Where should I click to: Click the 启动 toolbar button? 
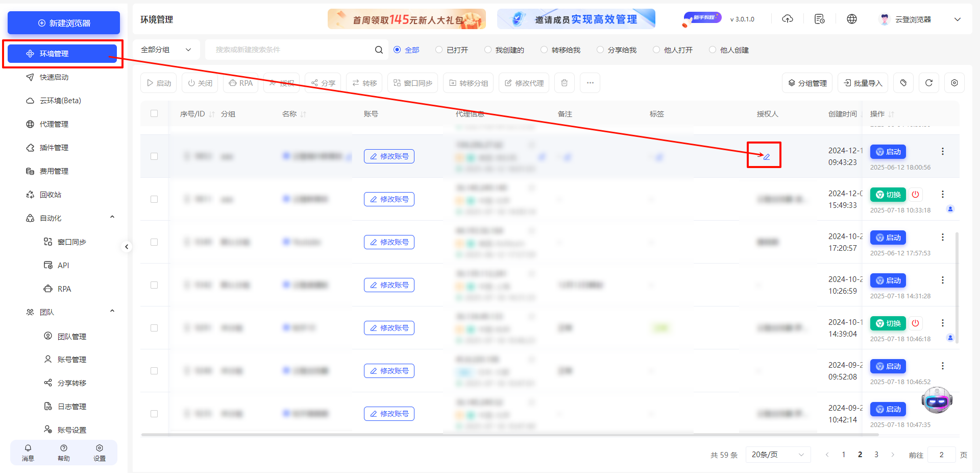click(x=159, y=83)
